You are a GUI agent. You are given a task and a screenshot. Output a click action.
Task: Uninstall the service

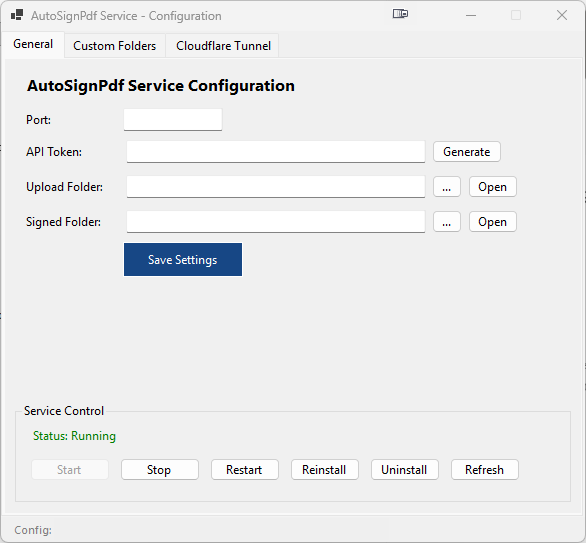404,469
